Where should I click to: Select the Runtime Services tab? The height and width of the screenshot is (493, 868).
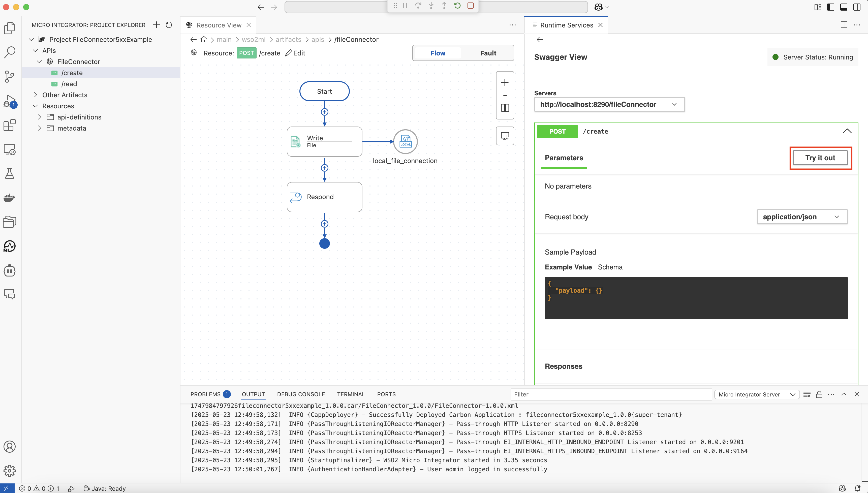click(566, 25)
